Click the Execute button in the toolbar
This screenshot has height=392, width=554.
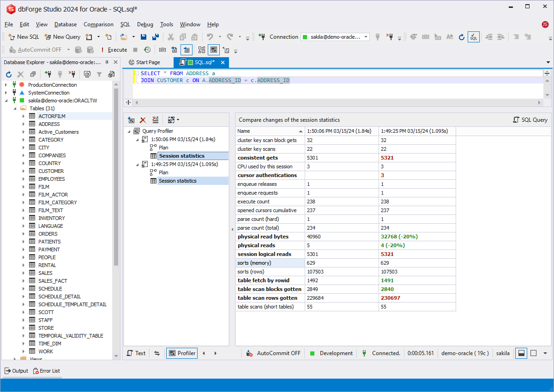point(114,50)
